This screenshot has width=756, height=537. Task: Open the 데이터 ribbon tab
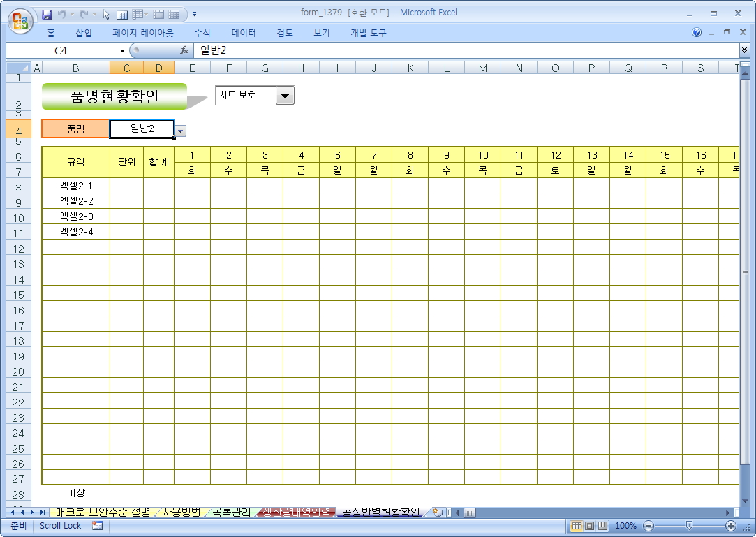244,33
